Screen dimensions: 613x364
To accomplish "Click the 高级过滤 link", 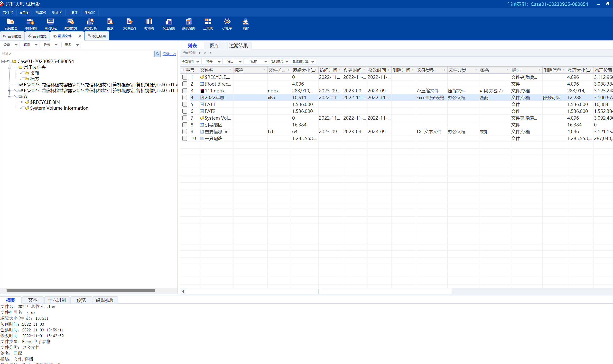I will point(169,54).
